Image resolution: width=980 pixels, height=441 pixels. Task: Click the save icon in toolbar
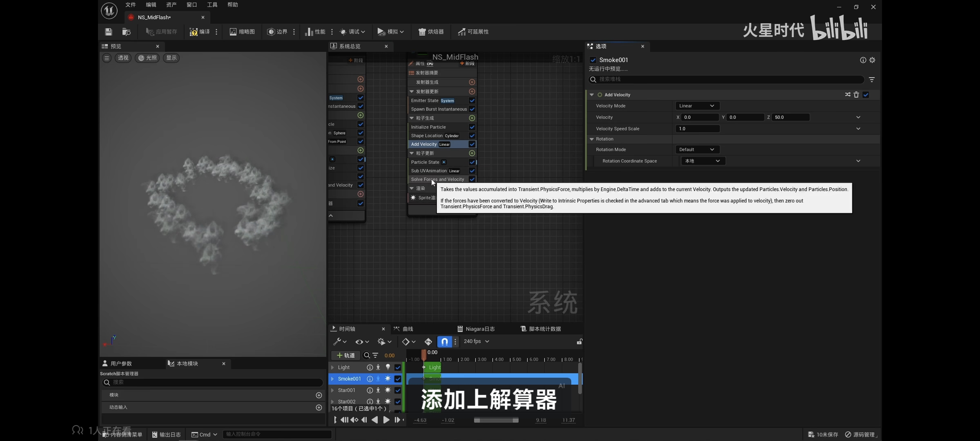pyautogui.click(x=108, y=32)
